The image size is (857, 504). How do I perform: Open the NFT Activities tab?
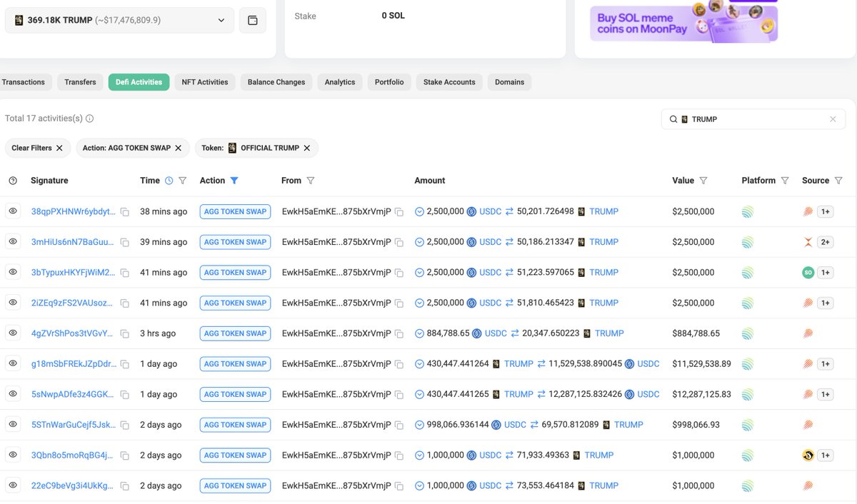click(x=205, y=82)
